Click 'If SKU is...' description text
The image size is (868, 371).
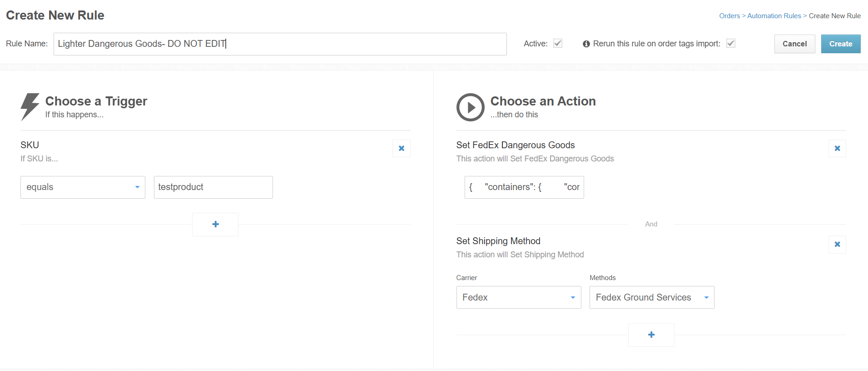click(x=39, y=159)
